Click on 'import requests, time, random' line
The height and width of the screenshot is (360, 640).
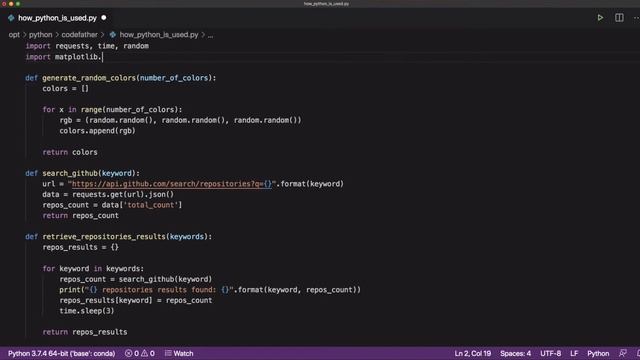click(87, 46)
